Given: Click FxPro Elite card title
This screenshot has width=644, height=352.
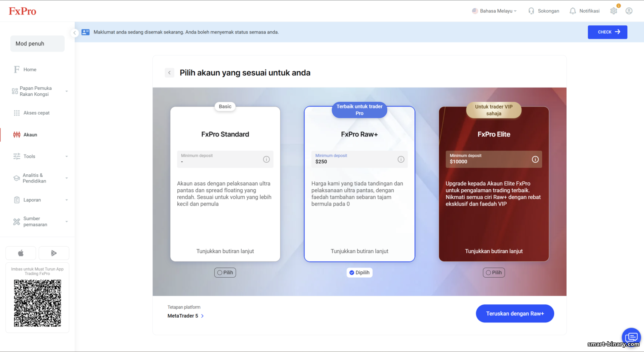Looking at the screenshot, I should (494, 134).
